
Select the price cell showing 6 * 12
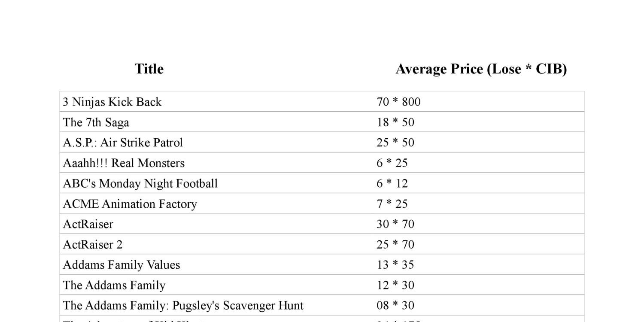pos(392,183)
